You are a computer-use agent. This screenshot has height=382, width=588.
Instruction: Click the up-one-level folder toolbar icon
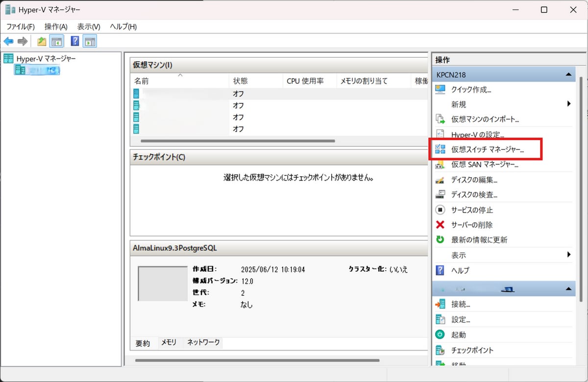coord(42,41)
